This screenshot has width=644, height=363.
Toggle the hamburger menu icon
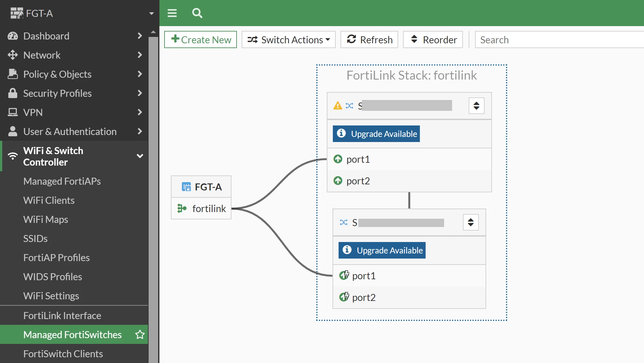(172, 13)
